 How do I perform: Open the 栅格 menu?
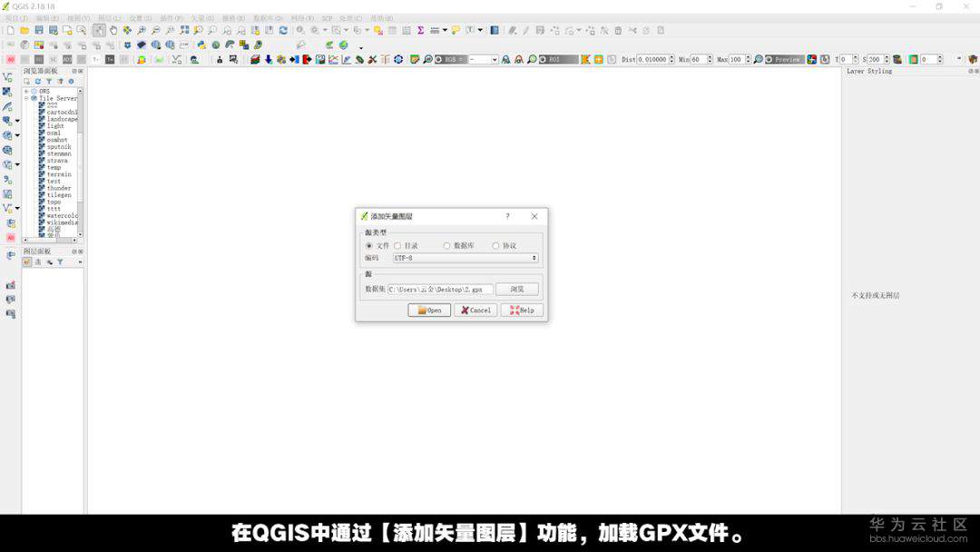click(234, 18)
